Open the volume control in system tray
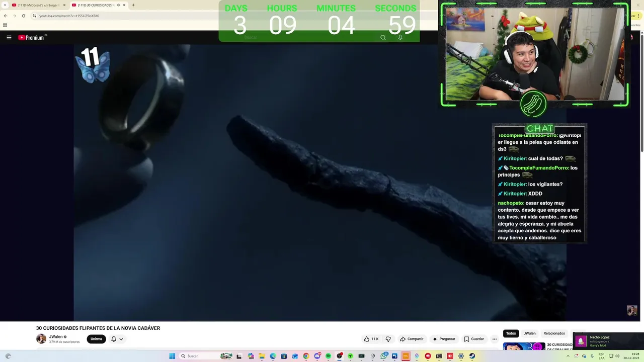Viewport: 644px width, 362px height. tap(618, 356)
